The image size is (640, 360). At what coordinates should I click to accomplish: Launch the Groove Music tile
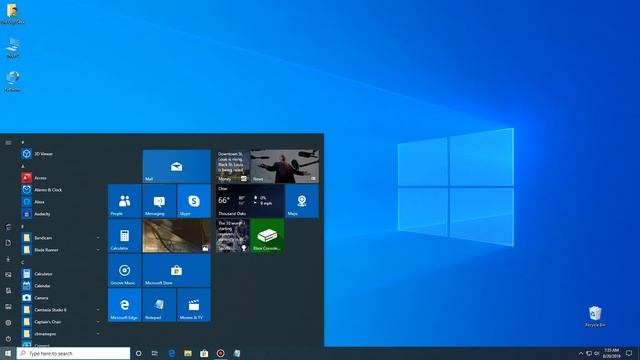tap(124, 270)
